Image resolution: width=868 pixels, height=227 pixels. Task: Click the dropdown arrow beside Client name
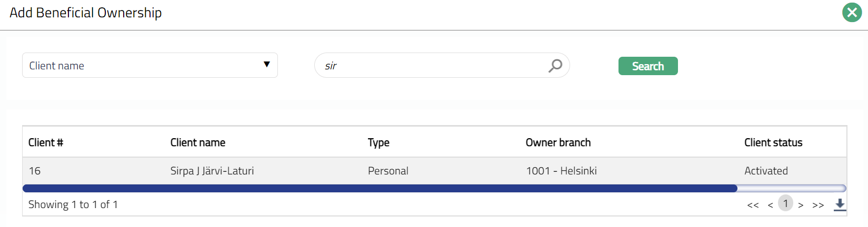click(x=267, y=65)
